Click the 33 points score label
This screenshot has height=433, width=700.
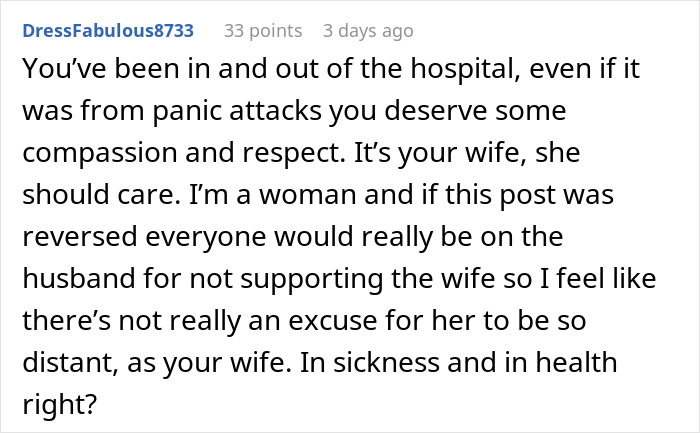click(262, 31)
